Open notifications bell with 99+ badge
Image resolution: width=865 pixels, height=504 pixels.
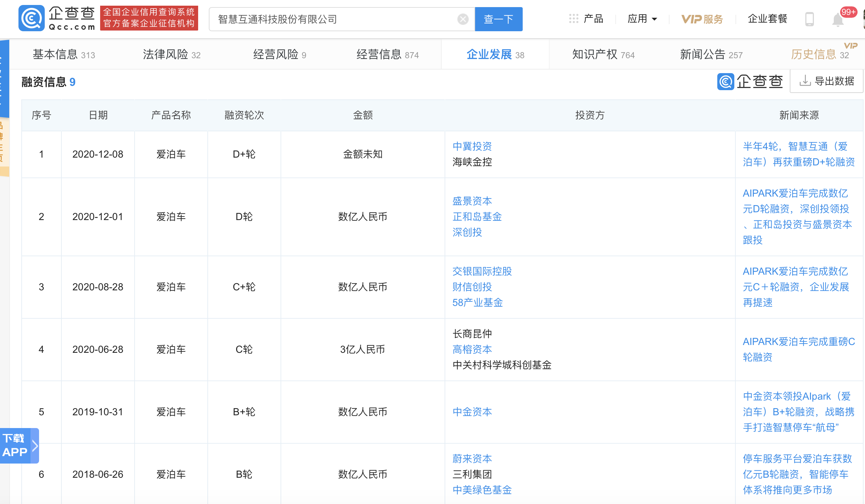tap(838, 19)
